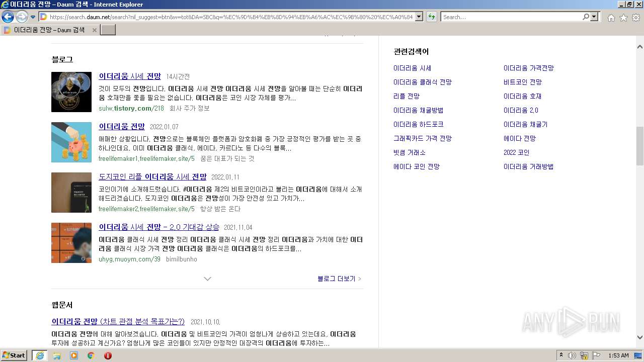Viewport: 644px width, 362px height.
Task: Select related search 이더리움 하드포크
Action: click(x=418, y=124)
